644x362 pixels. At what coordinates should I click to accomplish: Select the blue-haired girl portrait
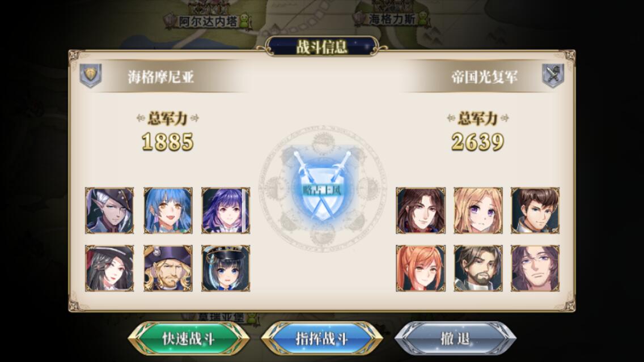coord(168,211)
